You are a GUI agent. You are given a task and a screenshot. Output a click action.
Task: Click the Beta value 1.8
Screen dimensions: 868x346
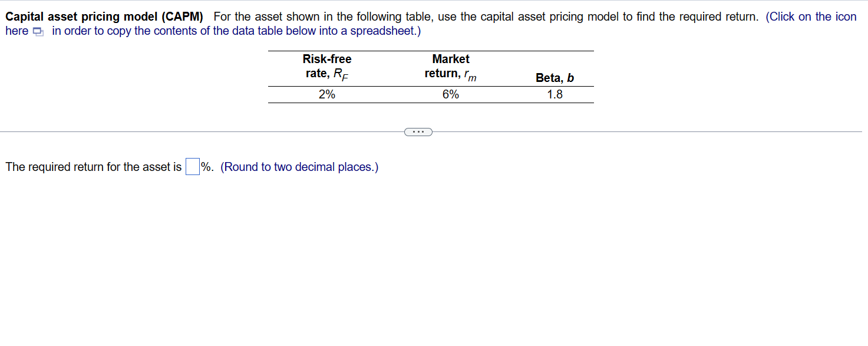(x=555, y=94)
